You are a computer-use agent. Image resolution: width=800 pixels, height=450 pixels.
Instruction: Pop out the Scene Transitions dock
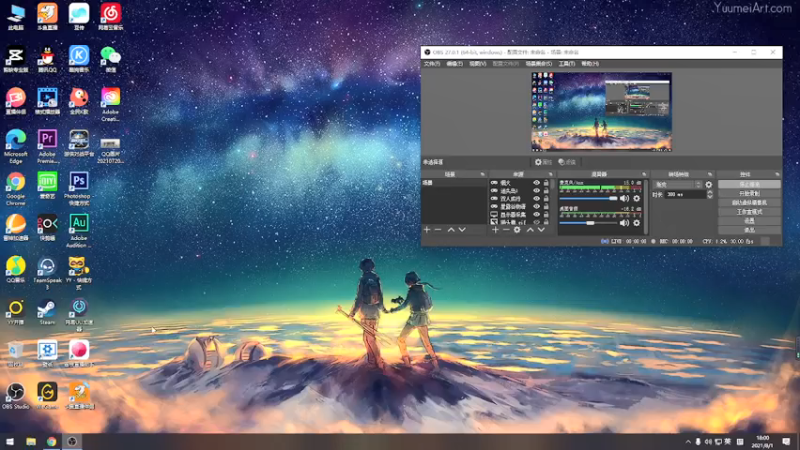(x=710, y=174)
